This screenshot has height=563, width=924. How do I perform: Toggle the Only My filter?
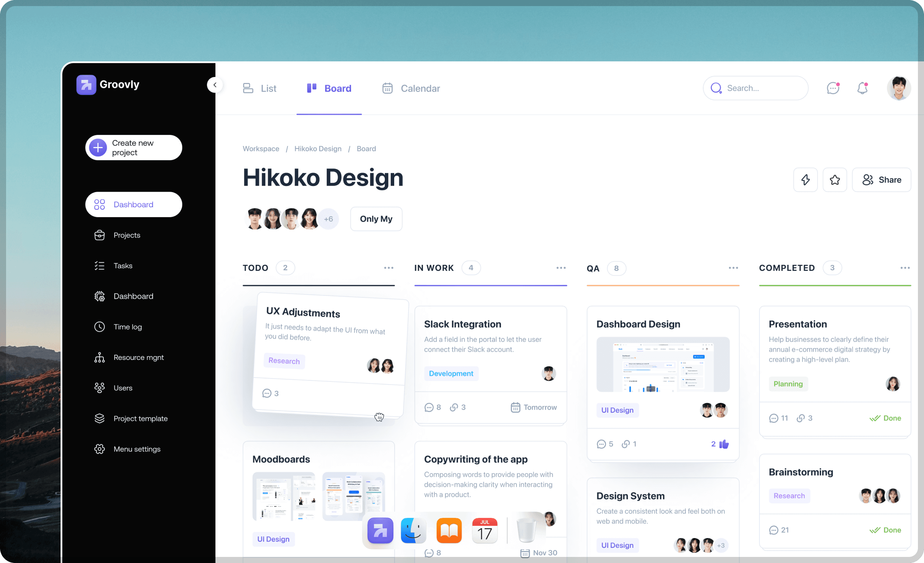point(376,219)
